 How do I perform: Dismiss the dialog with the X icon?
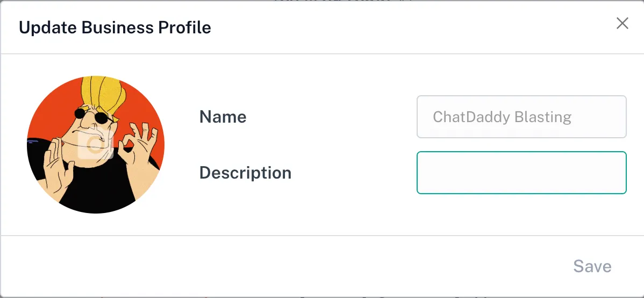(622, 23)
